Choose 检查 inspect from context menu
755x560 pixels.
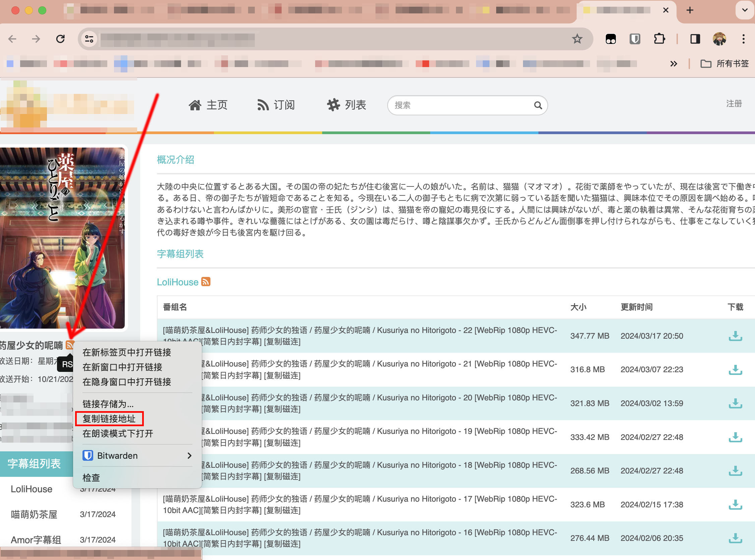[x=91, y=478]
